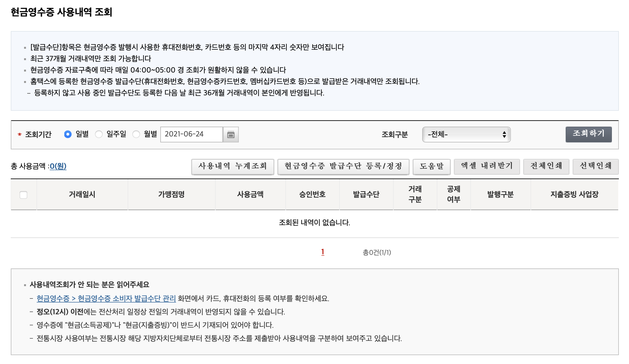This screenshot has height=364, width=629.
Task: Click the 거래일시 column header
Action: (82, 194)
